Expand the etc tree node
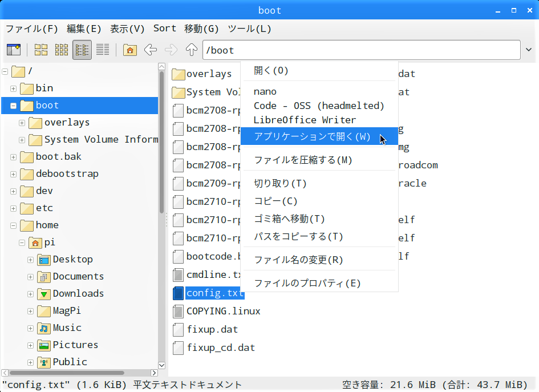The image size is (539, 392). [14, 208]
